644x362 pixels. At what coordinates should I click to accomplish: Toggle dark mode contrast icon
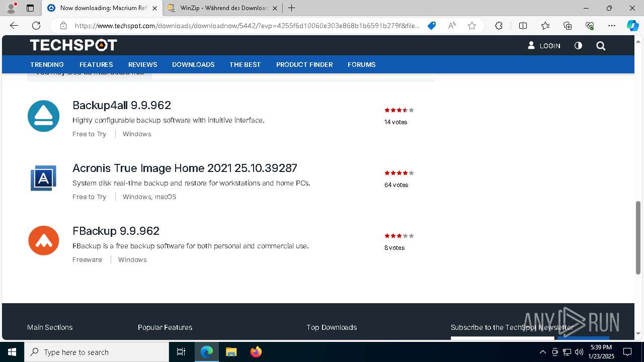pos(578,46)
